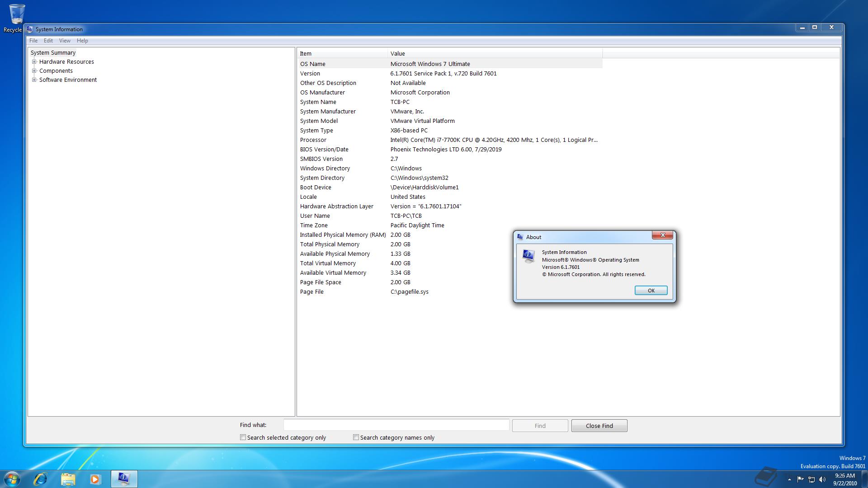Expand Hardware Resources tree node
Viewport: 868px width, 488px height.
click(x=34, y=62)
